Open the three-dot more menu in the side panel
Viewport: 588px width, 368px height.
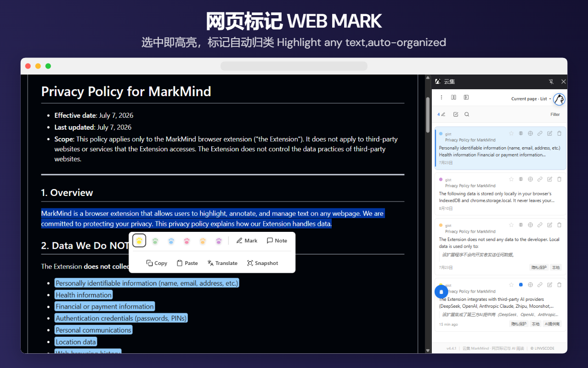point(441,98)
